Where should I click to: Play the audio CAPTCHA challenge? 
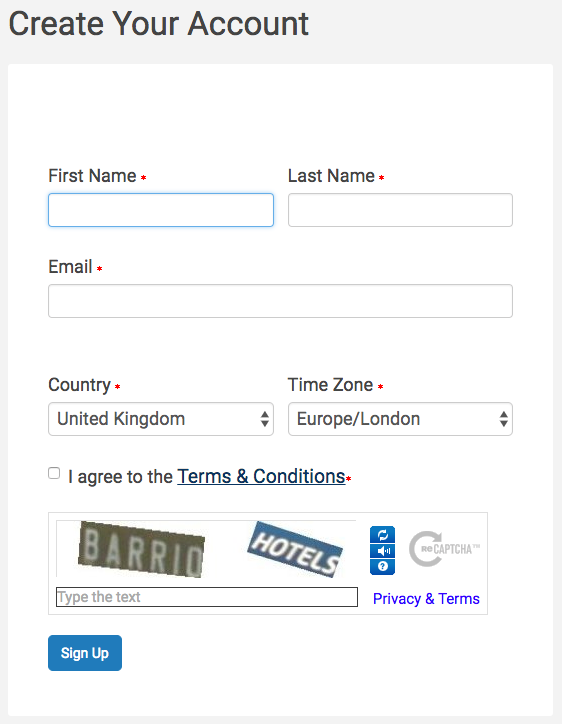[382, 551]
